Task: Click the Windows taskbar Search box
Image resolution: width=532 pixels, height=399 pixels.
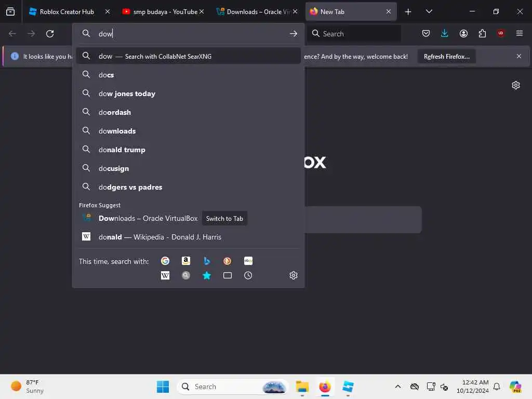Action: [x=232, y=387]
